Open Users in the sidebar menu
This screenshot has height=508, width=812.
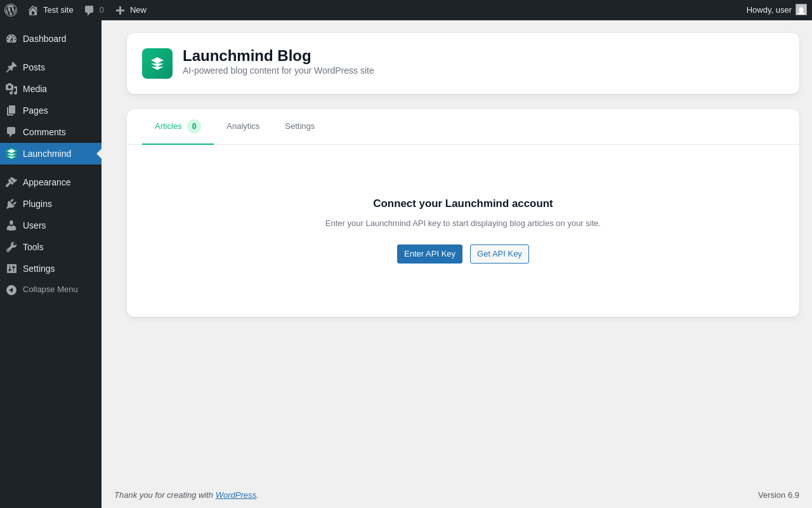51,225
